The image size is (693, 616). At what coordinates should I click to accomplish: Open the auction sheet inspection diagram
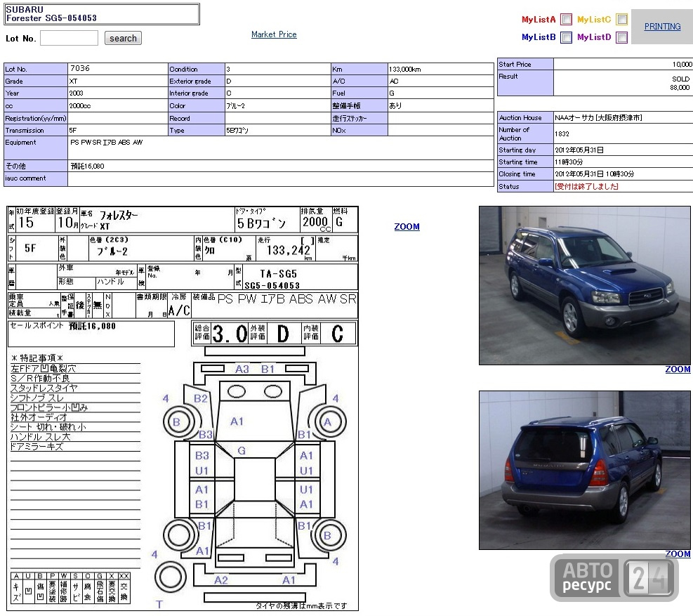[x=183, y=409]
